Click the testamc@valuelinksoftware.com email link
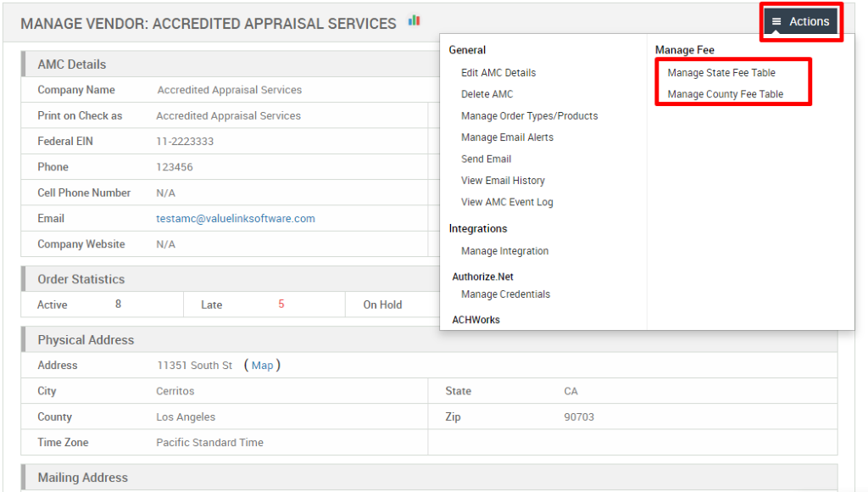Viewport: 868px width, 492px height. coord(236,218)
